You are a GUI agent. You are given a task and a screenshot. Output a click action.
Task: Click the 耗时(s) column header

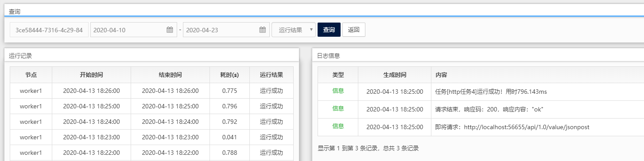(230, 75)
